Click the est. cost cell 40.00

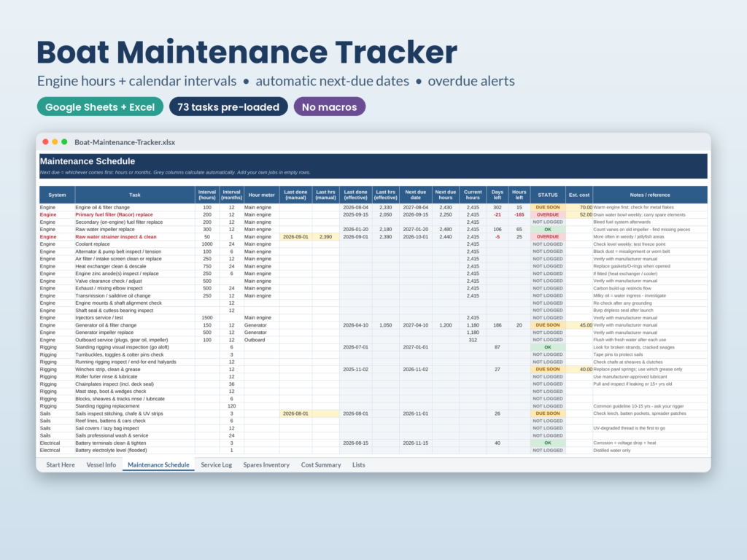point(578,370)
